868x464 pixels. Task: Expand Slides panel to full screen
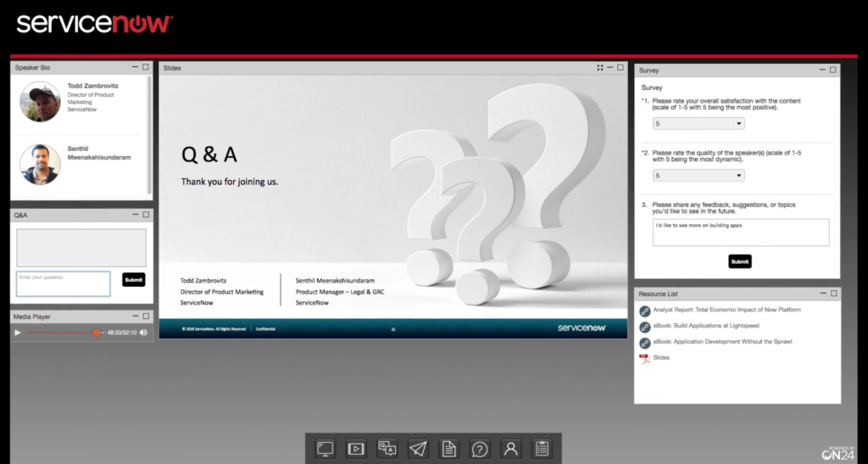tap(600, 68)
